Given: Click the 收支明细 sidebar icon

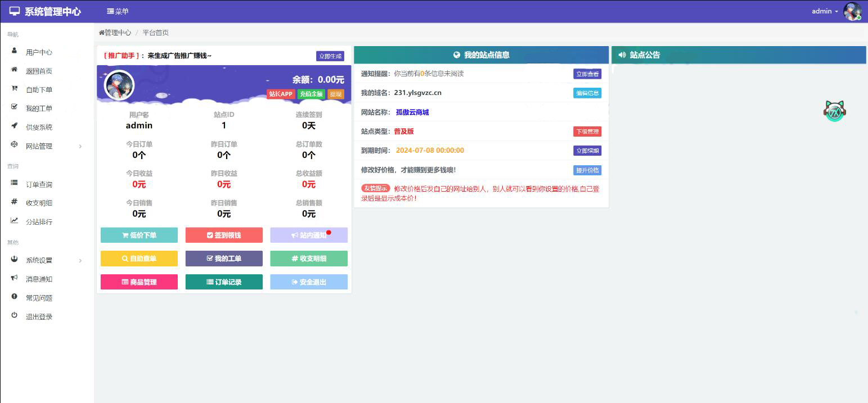Looking at the screenshot, I should [14, 202].
